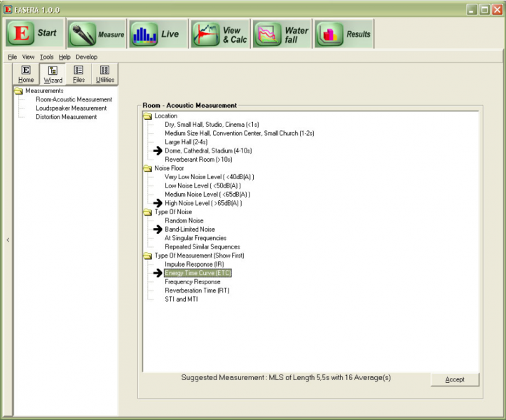Click the Suggested Measurement MLS text
This screenshot has width=506, height=420.
tap(286, 377)
